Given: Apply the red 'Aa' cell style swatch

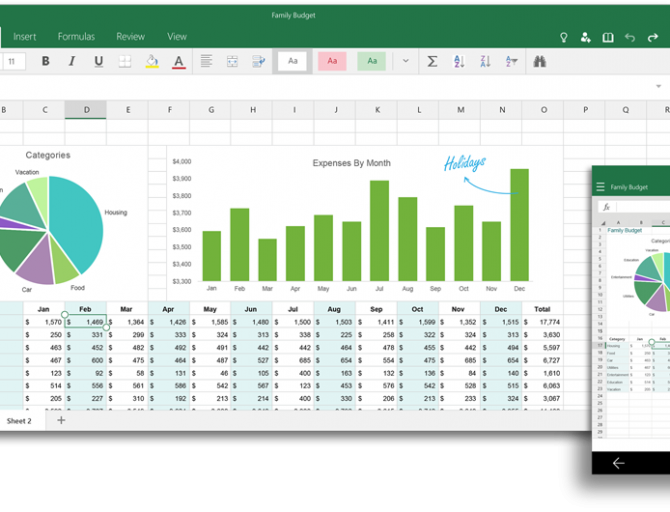Looking at the screenshot, I should tap(332, 61).
